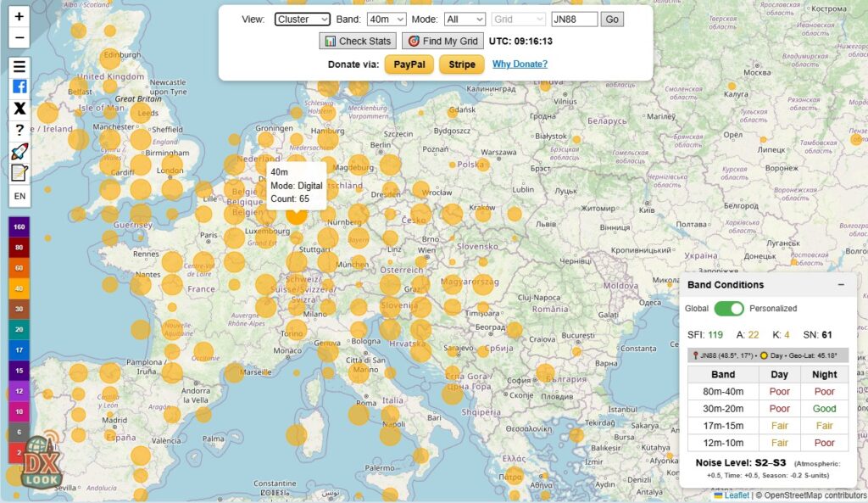Share via the X (Twitter) icon
868x503 pixels.
[19, 109]
